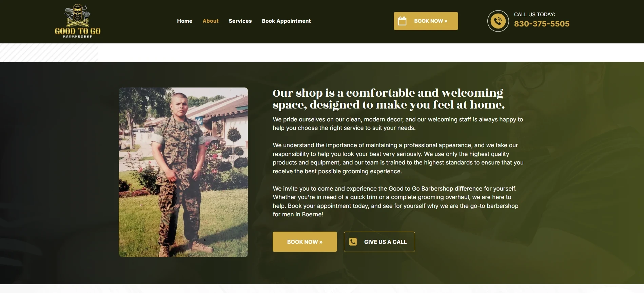Click the paragraph starting 'We invite you'
Viewport: 644px width, 293px height.
coord(395,201)
